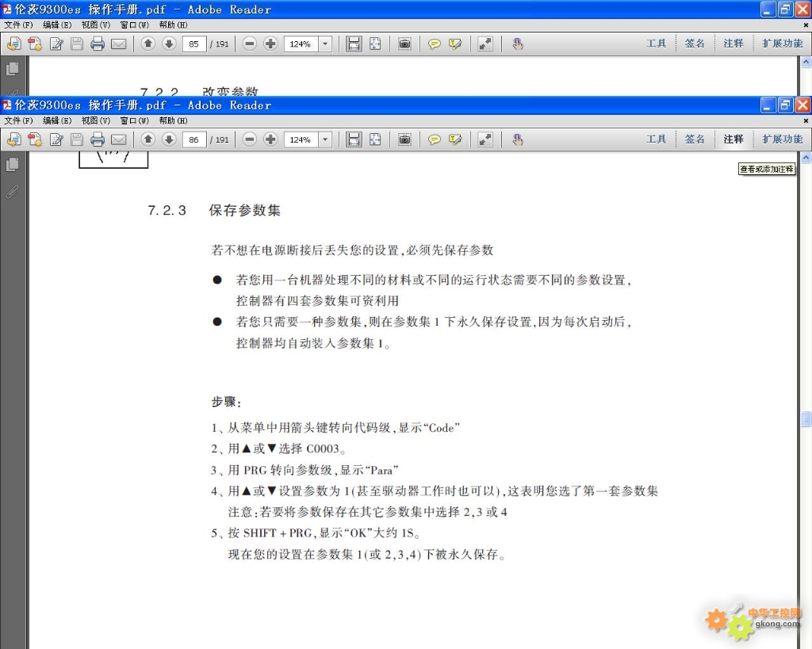Open 视图(V) menu in front window
This screenshot has width=812, height=649.
96,120
